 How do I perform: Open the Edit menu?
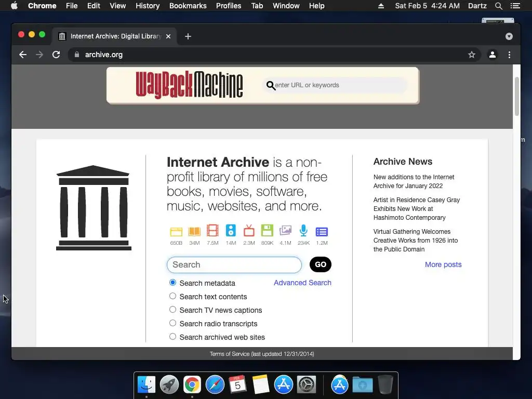click(x=94, y=6)
